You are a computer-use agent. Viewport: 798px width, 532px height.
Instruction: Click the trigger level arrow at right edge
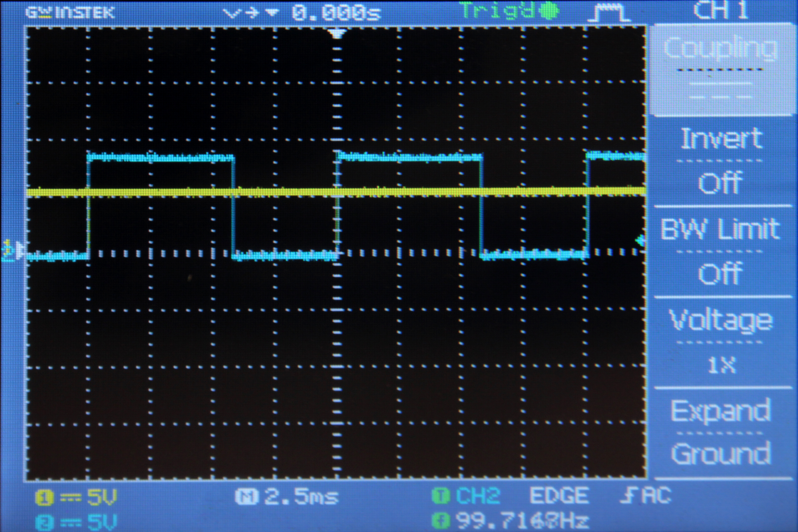coord(640,241)
